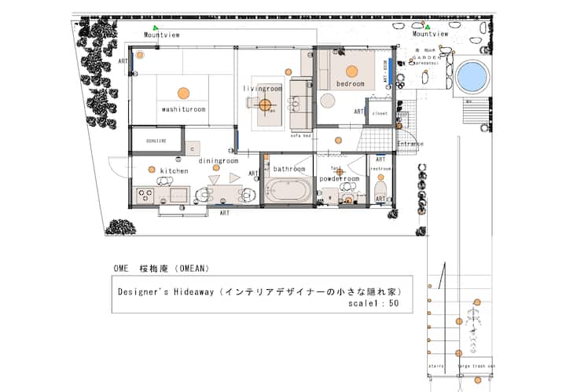Click the kitchen label
The image size is (566, 392).
click(174, 170)
